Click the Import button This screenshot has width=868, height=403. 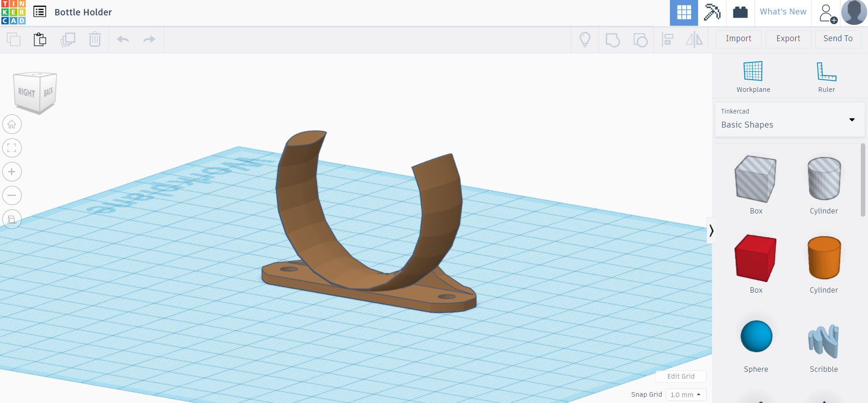[739, 39]
